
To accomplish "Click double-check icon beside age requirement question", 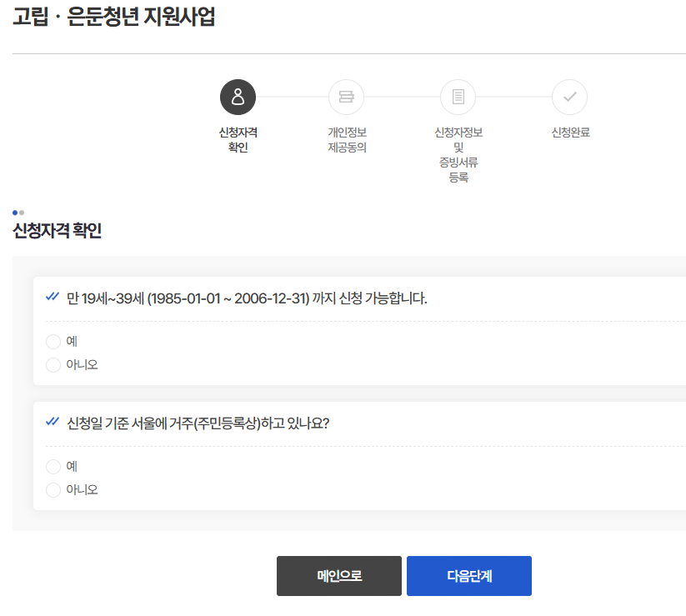I will coord(53,297).
